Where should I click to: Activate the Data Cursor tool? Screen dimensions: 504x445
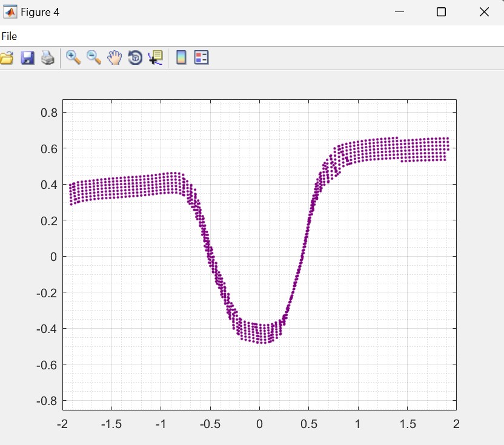(156, 58)
